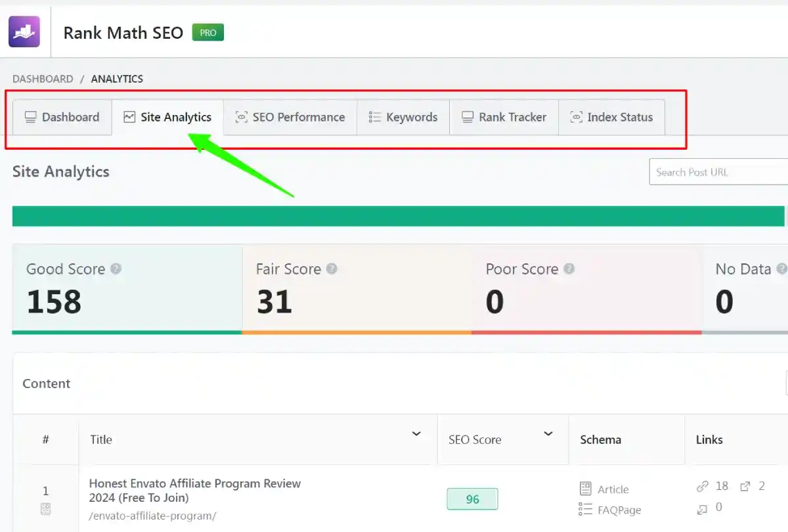Click the help icon beside No Data
The height and width of the screenshot is (532, 788).
pyautogui.click(x=781, y=269)
